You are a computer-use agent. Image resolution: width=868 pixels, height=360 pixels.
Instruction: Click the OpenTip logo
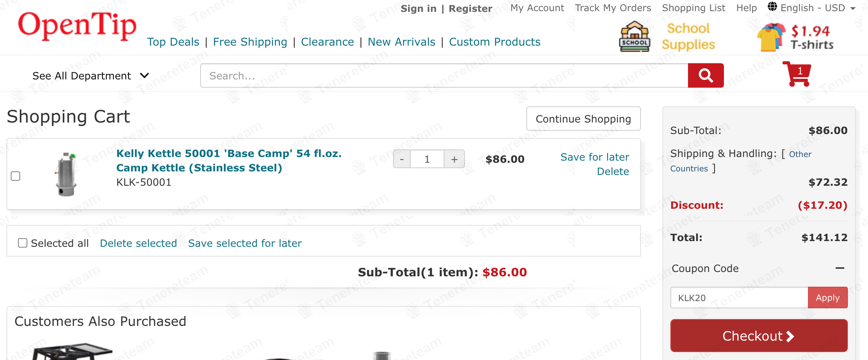point(77,26)
